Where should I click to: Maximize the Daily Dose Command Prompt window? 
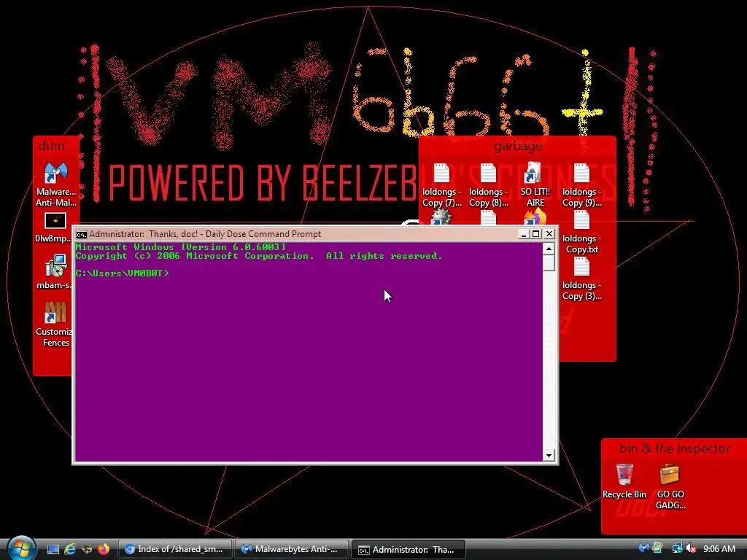(x=536, y=234)
